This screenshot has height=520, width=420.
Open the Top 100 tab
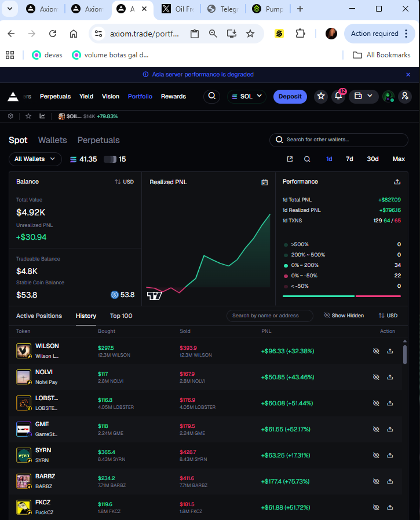pos(121,316)
